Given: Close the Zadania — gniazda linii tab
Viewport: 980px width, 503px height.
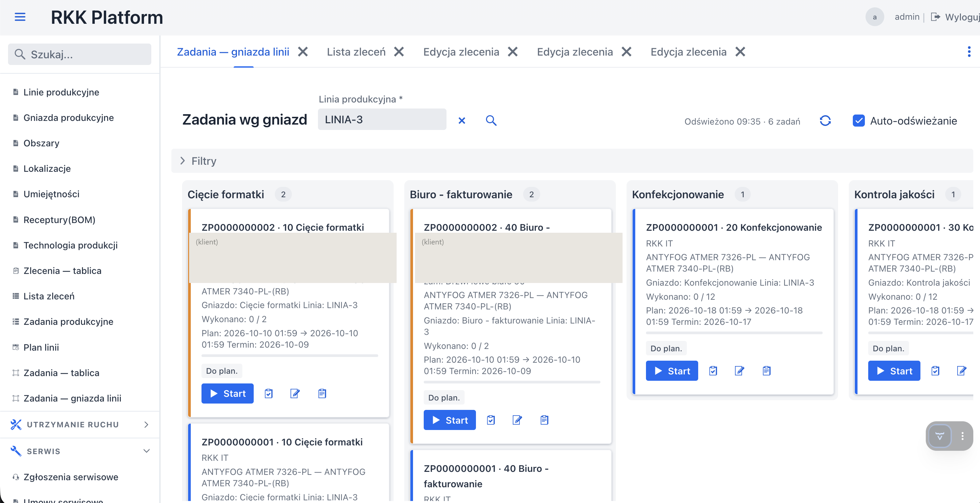Looking at the screenshot, I should (303, 52).
